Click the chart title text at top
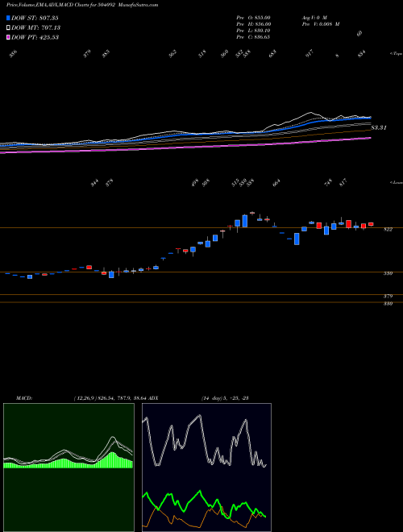Image resolution: width=403 pixels, height=532 pixels. click(82, 5)
